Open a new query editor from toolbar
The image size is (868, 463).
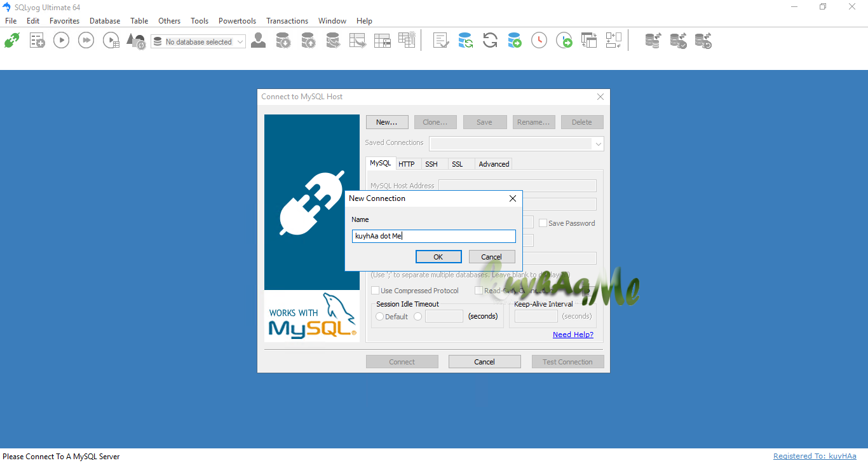pos(37,41)
